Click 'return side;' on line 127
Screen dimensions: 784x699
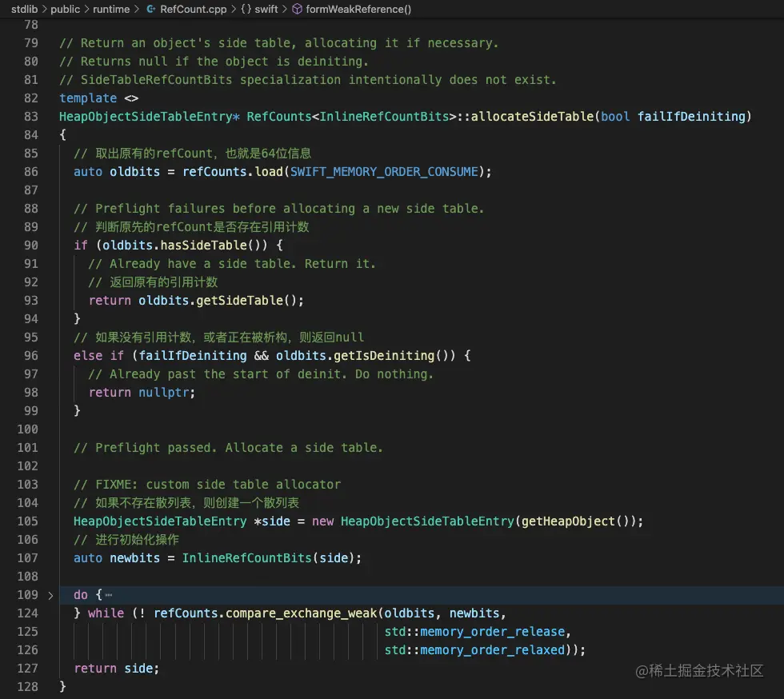117,669
